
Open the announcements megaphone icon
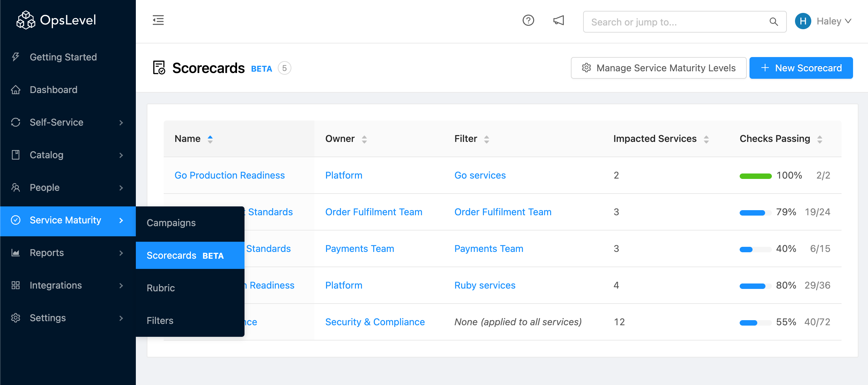(559, 21)
